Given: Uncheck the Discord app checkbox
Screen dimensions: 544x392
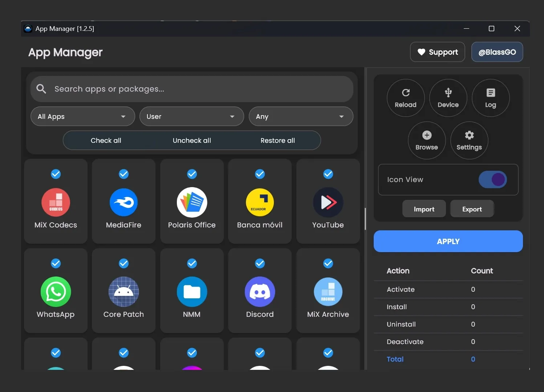Looking at the screenshot, I should pos(260,263).
